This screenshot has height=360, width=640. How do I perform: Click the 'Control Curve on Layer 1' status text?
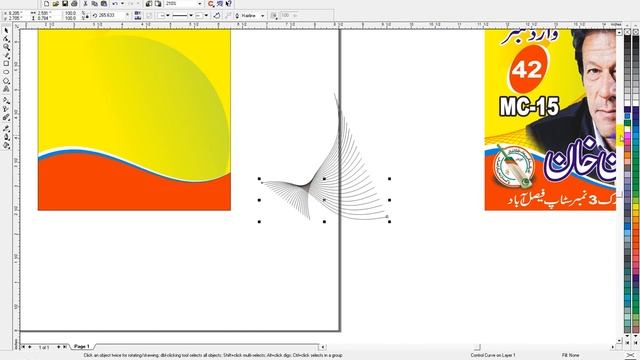click(493, 356)
